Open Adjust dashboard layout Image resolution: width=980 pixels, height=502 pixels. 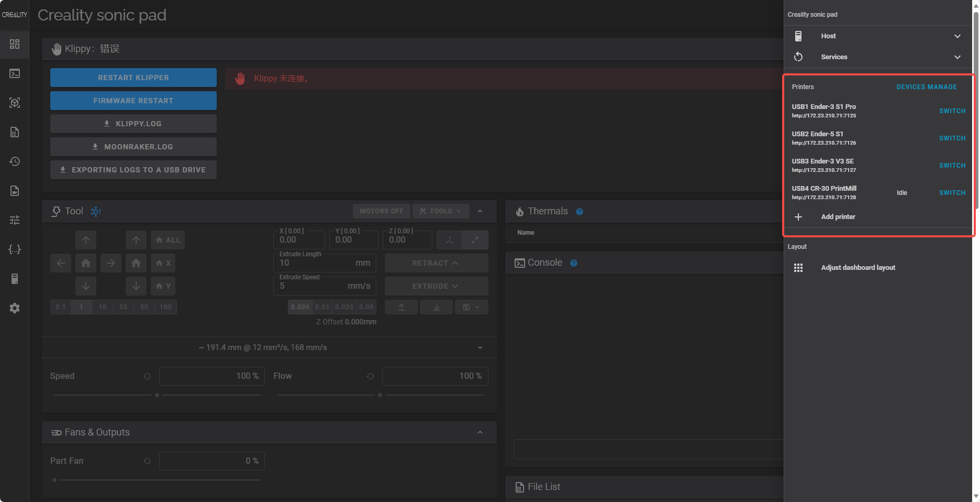878,268
